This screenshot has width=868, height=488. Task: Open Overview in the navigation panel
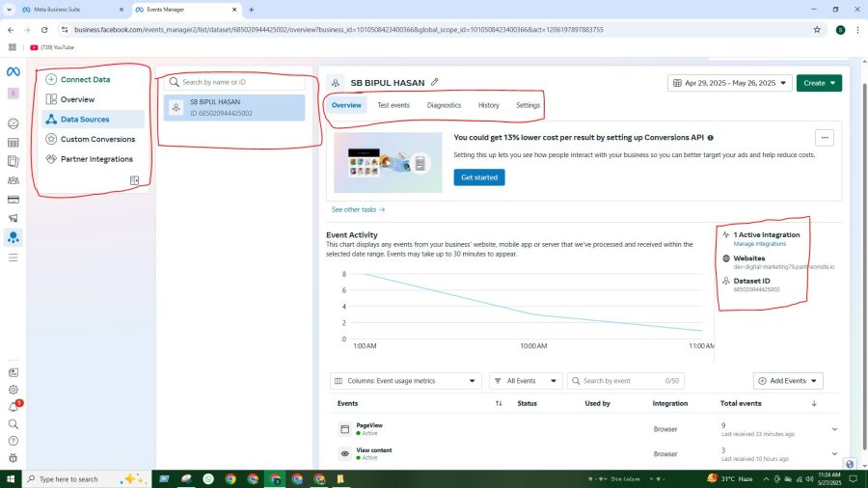(x=77, y=99)
